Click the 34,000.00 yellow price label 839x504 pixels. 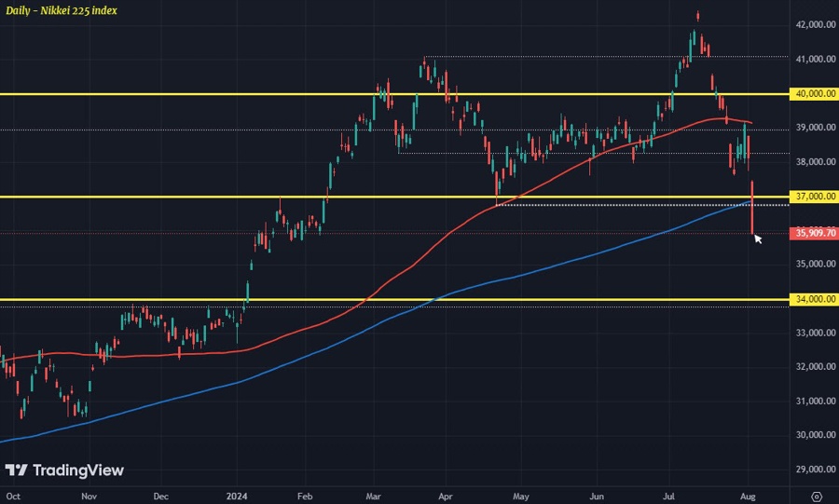tap(814, 300)
